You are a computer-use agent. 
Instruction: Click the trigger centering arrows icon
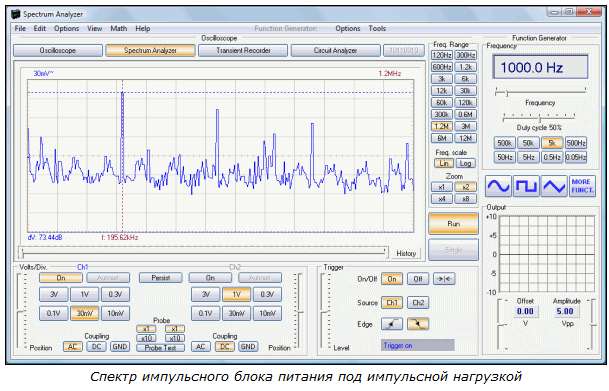[x=444, y=279]
